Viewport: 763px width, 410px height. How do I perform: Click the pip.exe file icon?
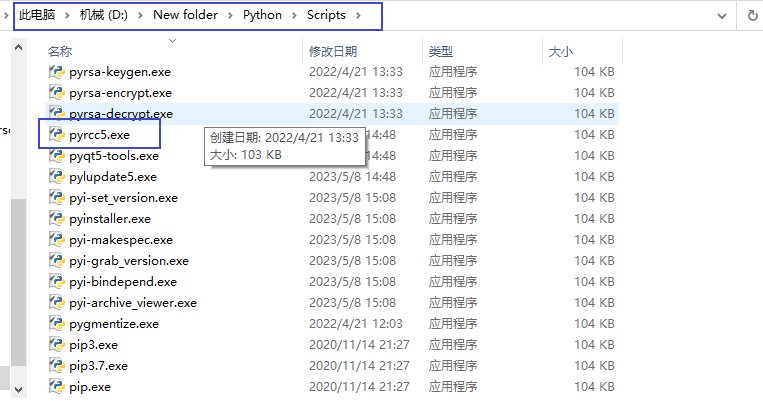pos(57,387)
